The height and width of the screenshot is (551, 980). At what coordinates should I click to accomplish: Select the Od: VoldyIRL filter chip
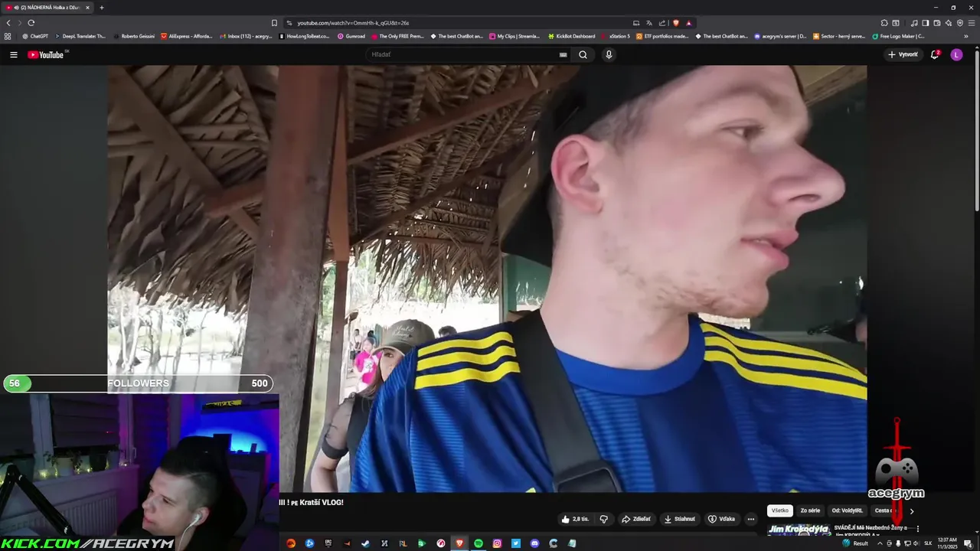pyautogui.click(x=847, y=510)
